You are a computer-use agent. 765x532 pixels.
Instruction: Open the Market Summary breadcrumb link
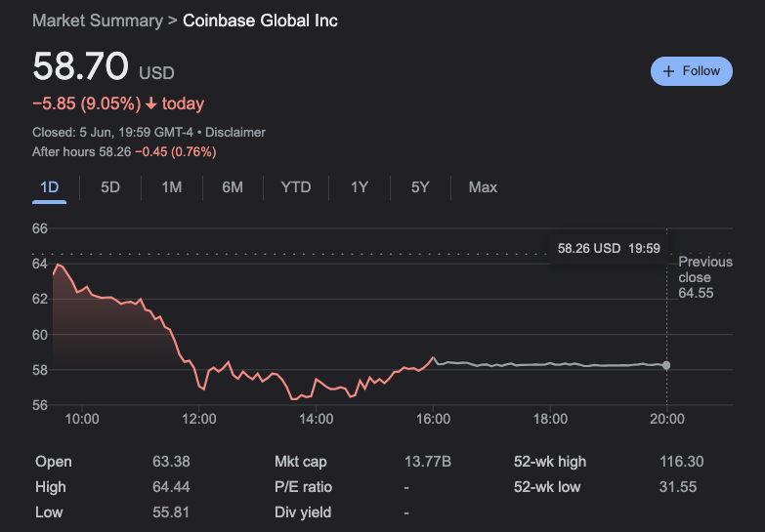pyautogui.click(x=98, y=20)
